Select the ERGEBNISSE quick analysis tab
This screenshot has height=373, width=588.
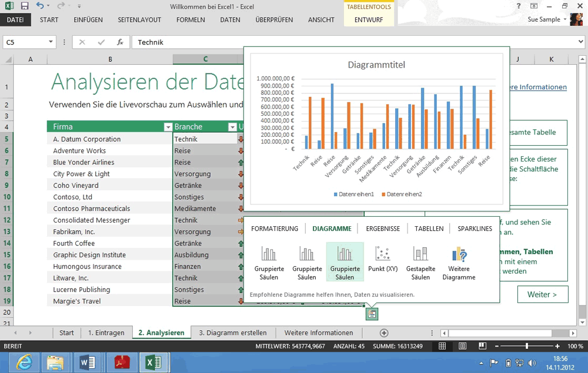click(383, 228)
